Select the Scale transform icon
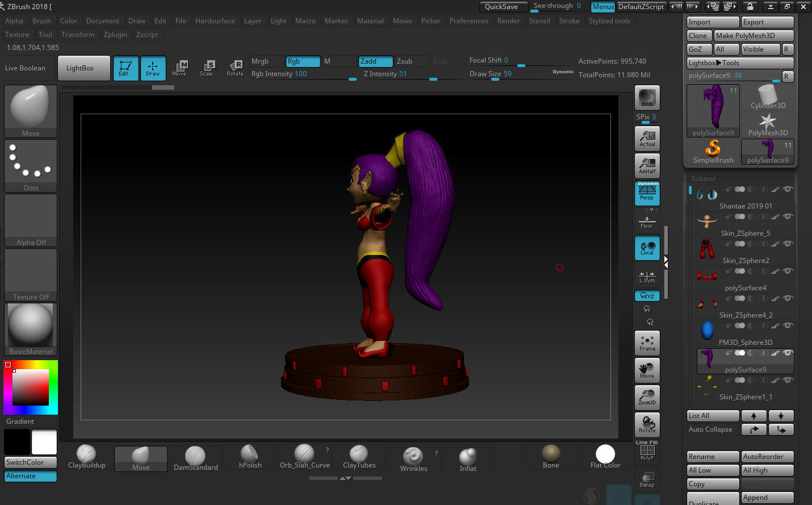This screenshot has width=812, height=505. pyautogui.click(x=207, y=68)
